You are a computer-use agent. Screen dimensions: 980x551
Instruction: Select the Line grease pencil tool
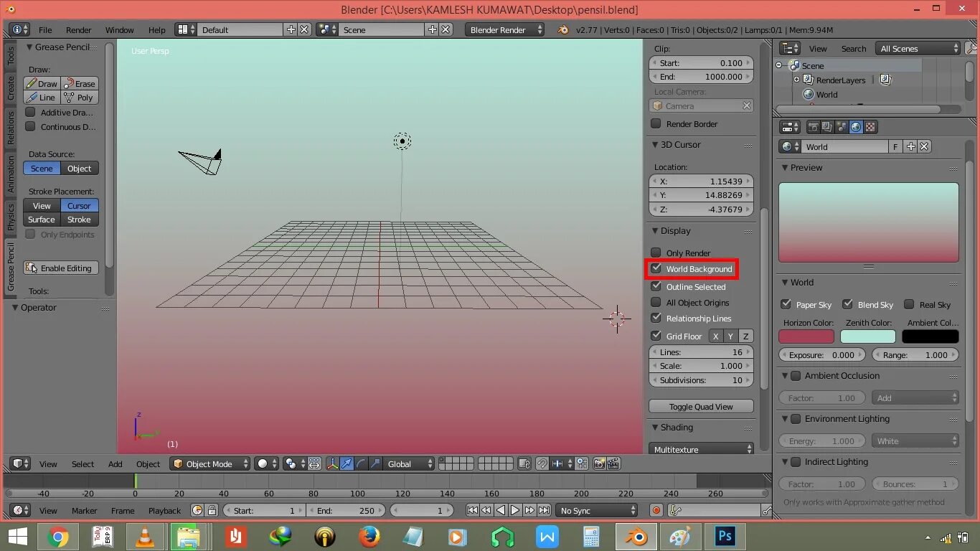(42, 98)
